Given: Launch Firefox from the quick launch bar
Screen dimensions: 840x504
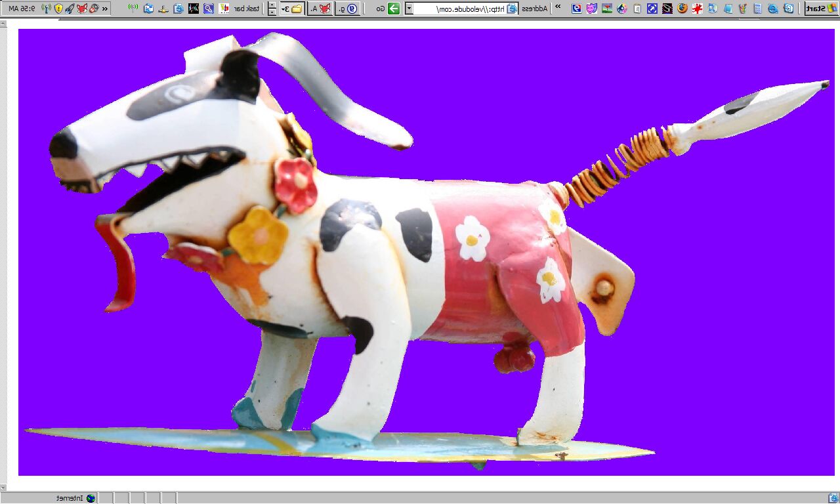Looking at the screenshot, I should pyautogui.click(x=682, y=9).
